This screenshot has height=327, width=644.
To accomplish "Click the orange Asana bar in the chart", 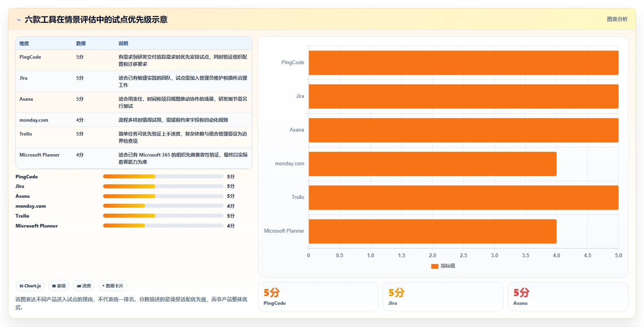I will (464, 130).
